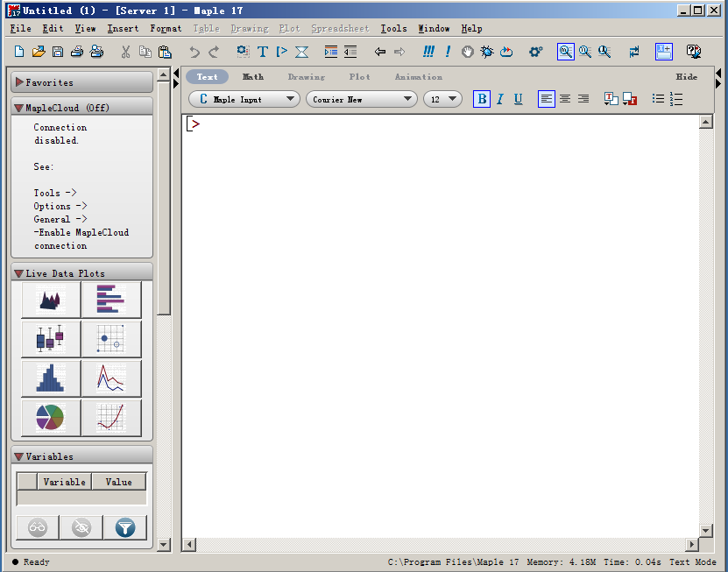Open startup code editor gear icon
The height and width of the screenshot is (572, 728).
coord(536,52)
